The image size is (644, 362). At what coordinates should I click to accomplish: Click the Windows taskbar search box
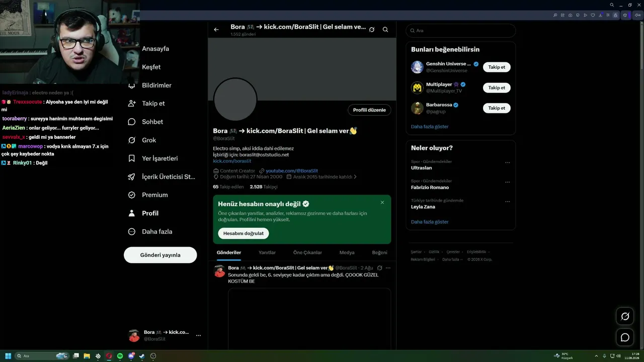pos(42,356)
